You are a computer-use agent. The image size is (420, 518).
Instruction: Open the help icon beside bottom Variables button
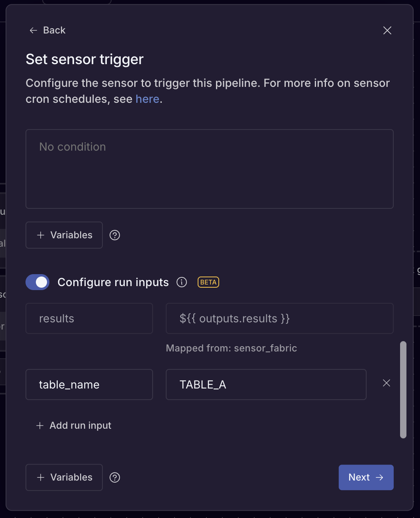coord(115,477)
